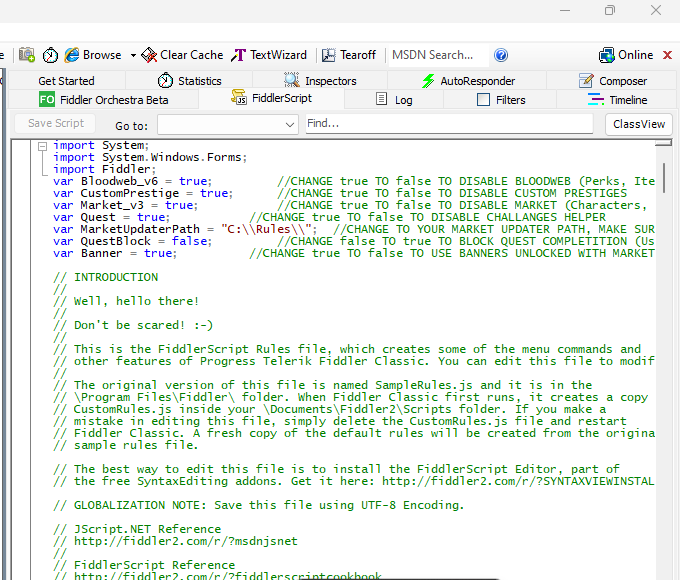Click the vertical scrollbar thumb in editor
This screenshot has height=580, width=680.
[664, 178]
